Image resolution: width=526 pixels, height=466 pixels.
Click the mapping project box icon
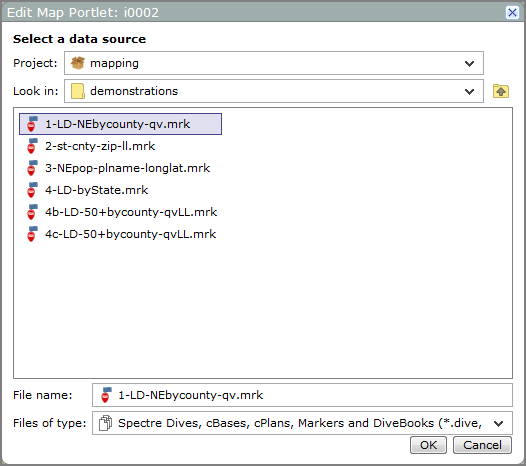click(x=77, y=63)
